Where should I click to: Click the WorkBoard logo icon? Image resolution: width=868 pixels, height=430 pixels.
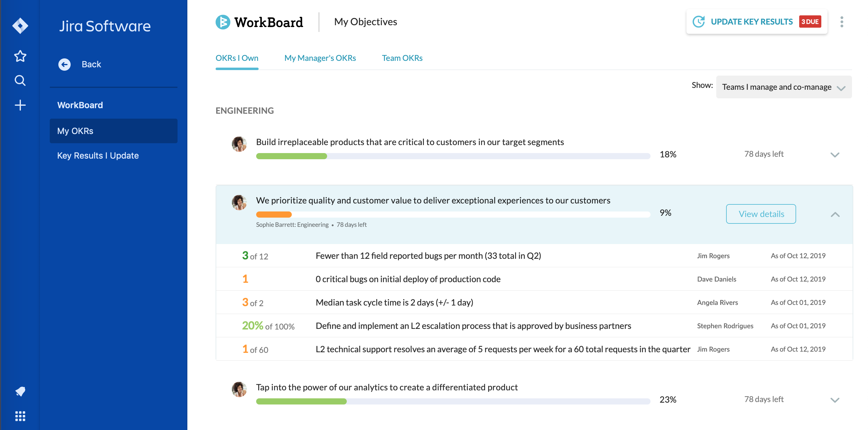223,22
